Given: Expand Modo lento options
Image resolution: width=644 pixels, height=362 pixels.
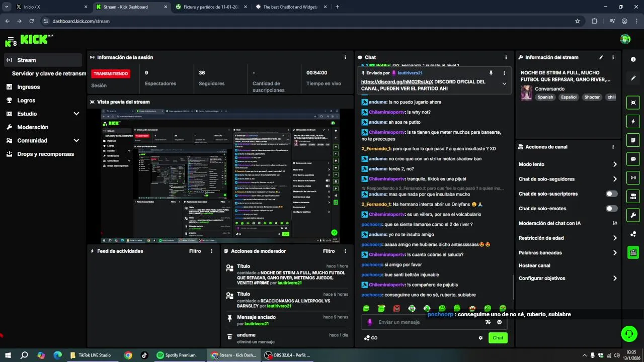Looking at the screenshot, I should tap(615, 164).
